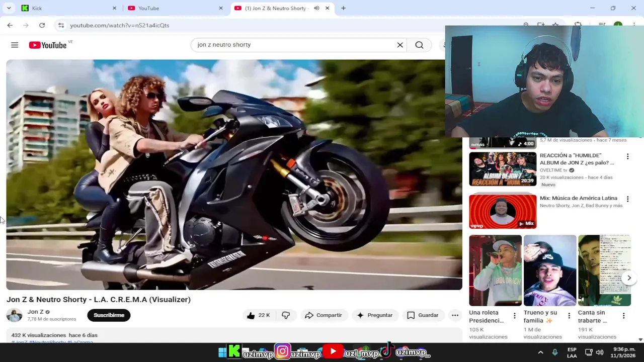Open the Canta sin trabarte short thumbnail
Screen dimensions: 644x362
604,270
